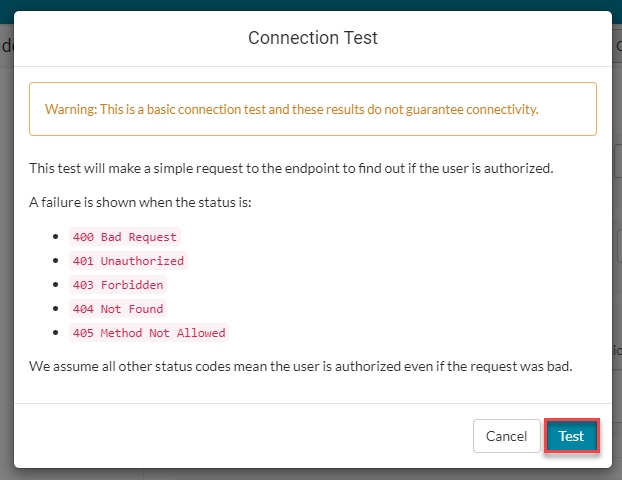
Task: Click the bullet before 405 Method Not Allowed
Action: pyautogui.click(x=55, y=333)
